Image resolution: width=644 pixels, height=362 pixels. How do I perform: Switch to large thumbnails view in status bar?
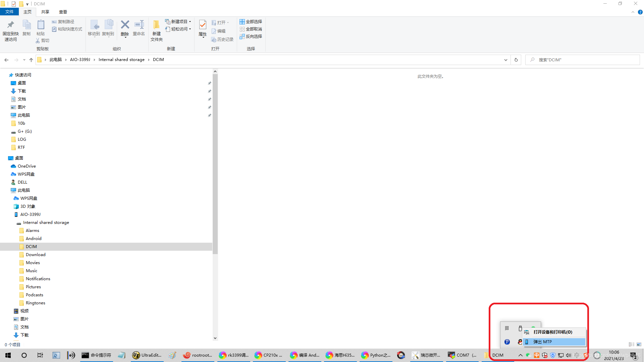pos(639,344)
